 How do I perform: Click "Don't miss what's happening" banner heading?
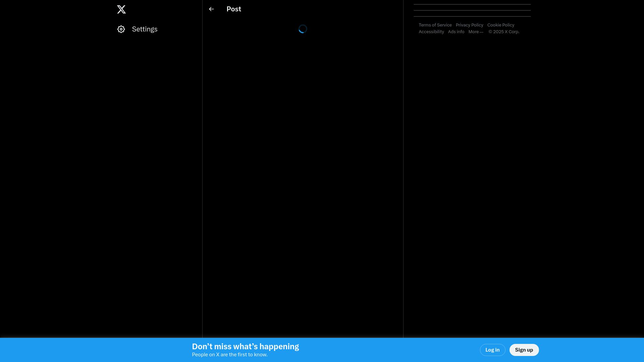tap(245, 347)
